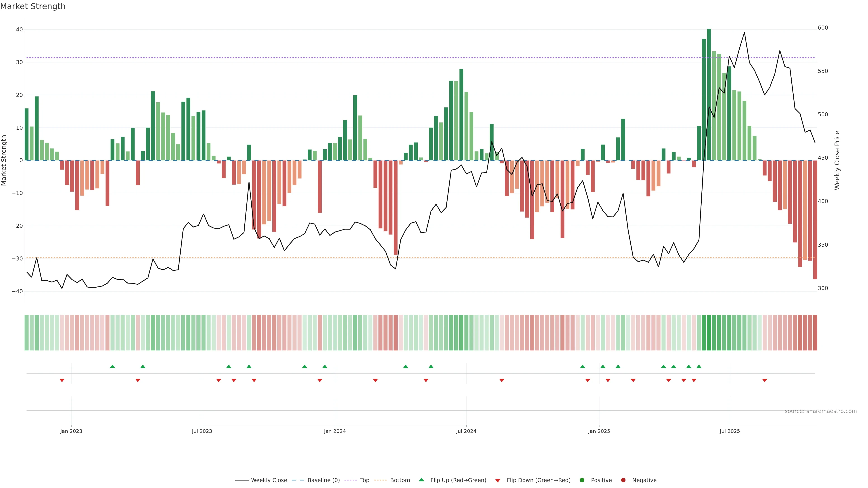
Task: Click the Jul 2025 x-axis label
Action: coord(729,431)
